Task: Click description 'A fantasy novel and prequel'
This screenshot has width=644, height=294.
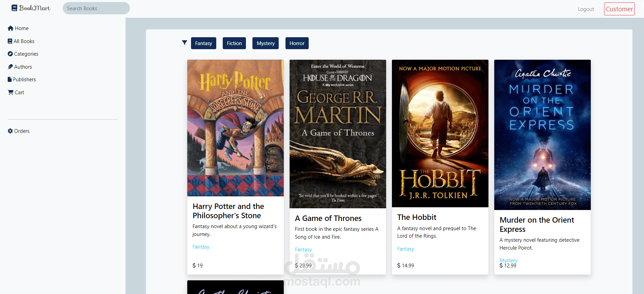Action: (x=437, y=232)
